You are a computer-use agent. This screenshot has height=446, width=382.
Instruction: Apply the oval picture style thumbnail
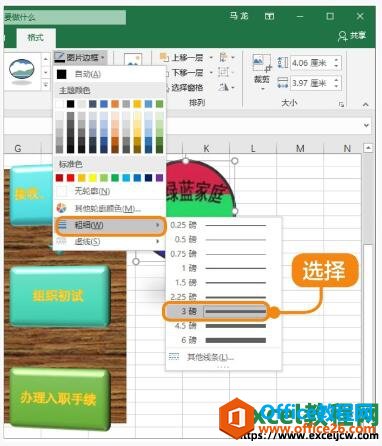click(22, 71)
